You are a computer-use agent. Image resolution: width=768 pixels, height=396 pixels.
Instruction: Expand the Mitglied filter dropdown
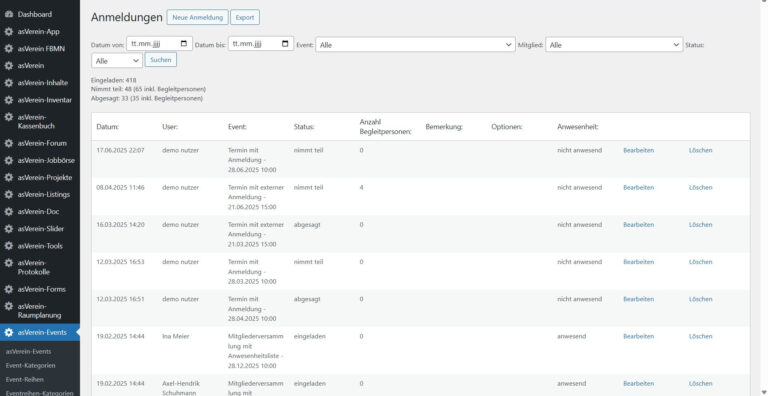tap(614, 44)
